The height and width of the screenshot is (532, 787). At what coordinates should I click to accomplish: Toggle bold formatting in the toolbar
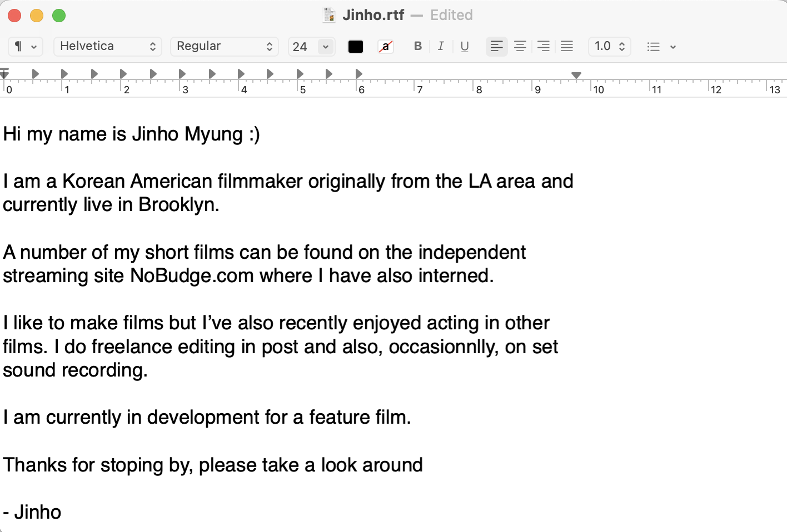(418, 46)
